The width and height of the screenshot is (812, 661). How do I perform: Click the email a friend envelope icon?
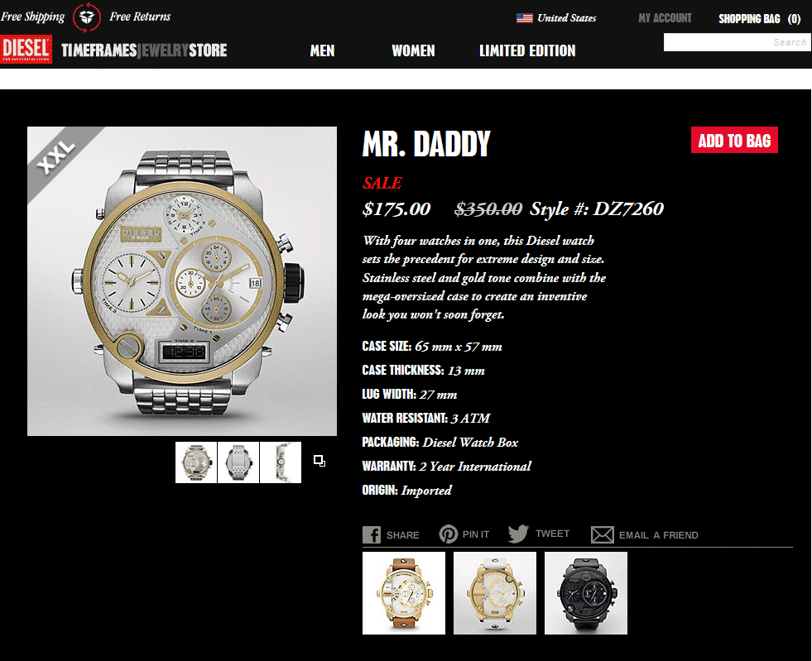coord(603,534)
